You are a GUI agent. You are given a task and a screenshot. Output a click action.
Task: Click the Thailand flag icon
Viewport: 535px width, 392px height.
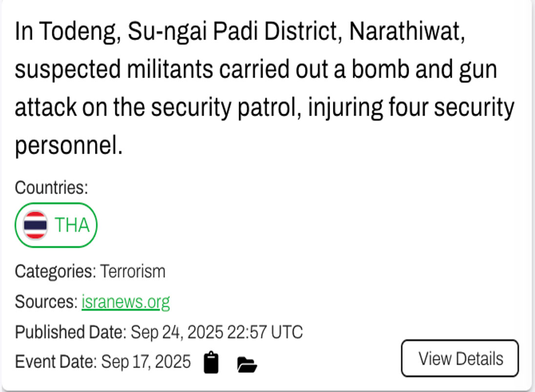36,225
